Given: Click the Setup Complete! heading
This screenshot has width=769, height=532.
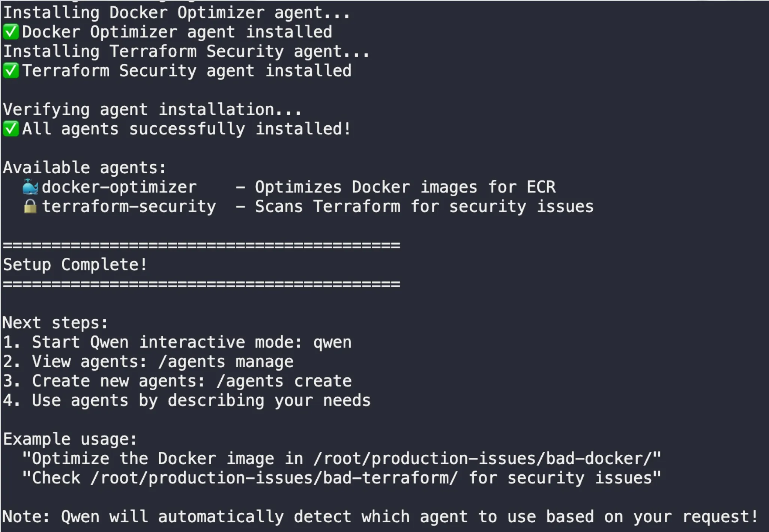Looking at the screenshot, I should pos(75,265).
